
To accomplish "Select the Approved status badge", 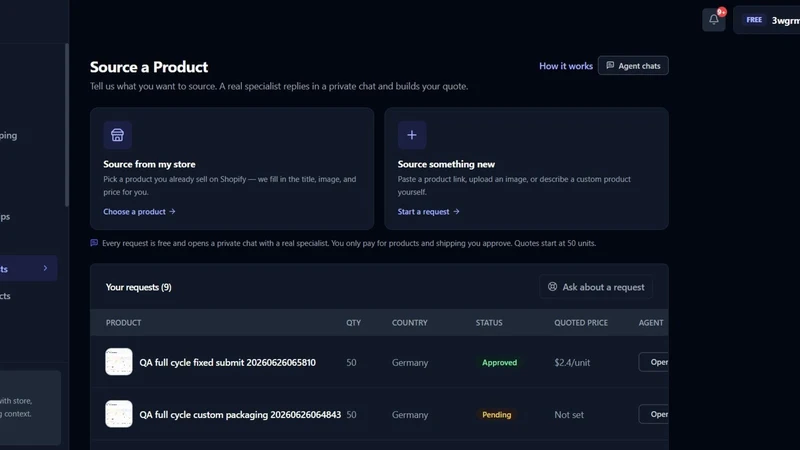I will (x=499, y=362).
